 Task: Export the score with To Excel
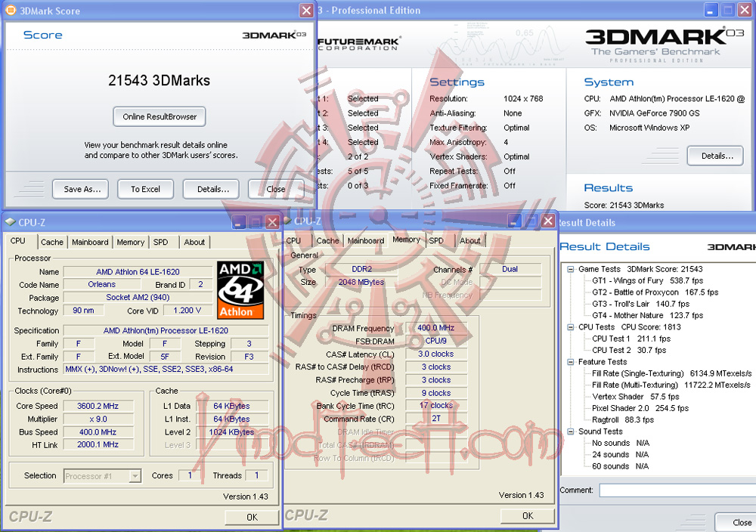pyautogui.click(x=146, y=189)
